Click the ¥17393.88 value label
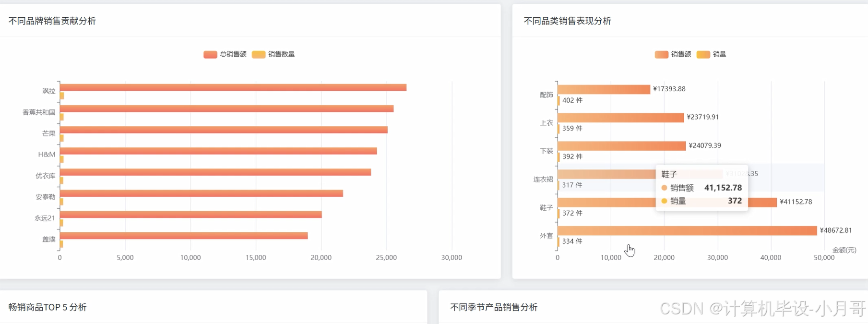 tap(669, 89)
